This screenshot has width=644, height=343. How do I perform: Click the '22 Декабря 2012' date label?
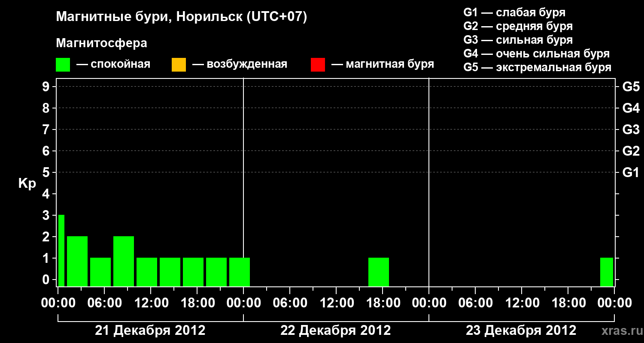[336, 331]
